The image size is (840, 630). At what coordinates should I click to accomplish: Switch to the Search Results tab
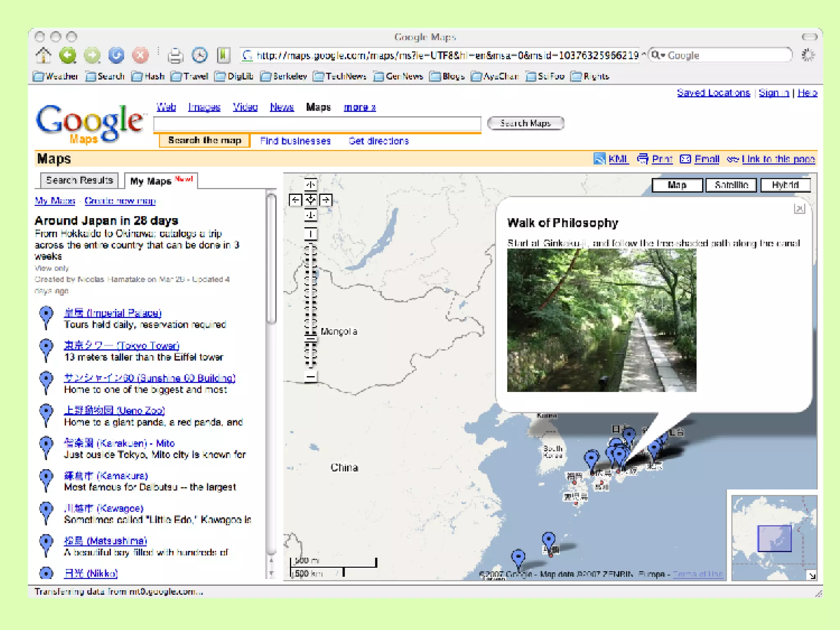(79, 180)
